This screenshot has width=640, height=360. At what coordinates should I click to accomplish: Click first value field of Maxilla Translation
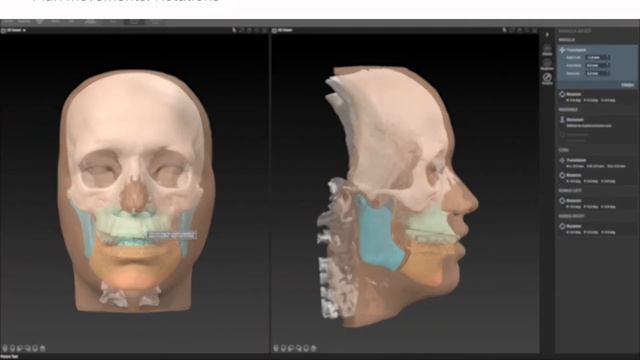pyautogui.click(x=598, y=58)
